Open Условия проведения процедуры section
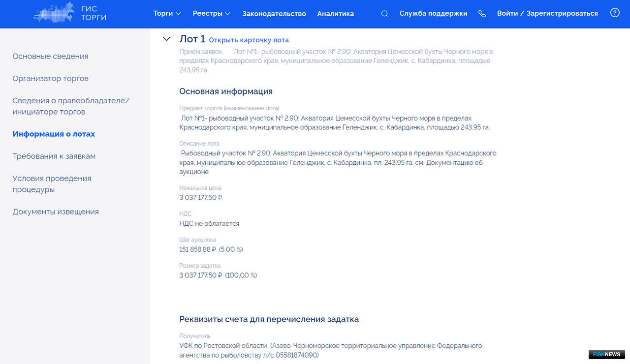Viewport: 630px width, 364px height. coord(52,183)
